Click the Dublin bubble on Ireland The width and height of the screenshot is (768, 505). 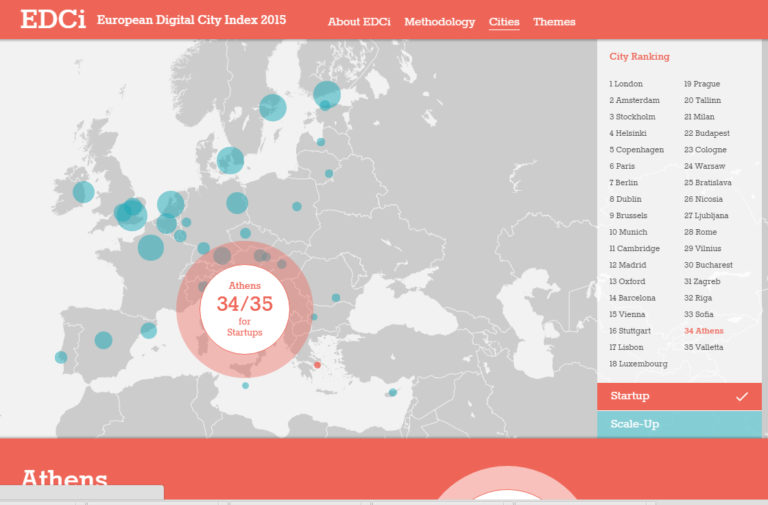(84, 192)
